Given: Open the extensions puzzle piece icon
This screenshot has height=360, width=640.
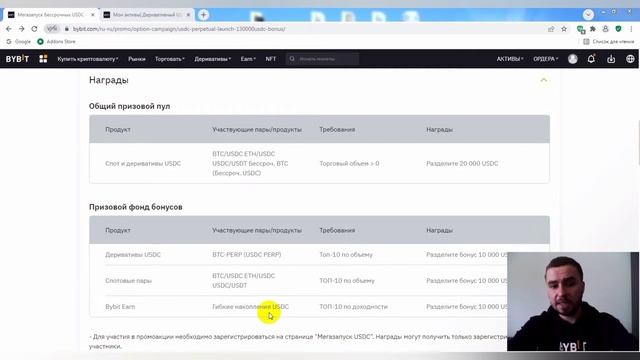Looking at the screenshot, I should 593,29.
